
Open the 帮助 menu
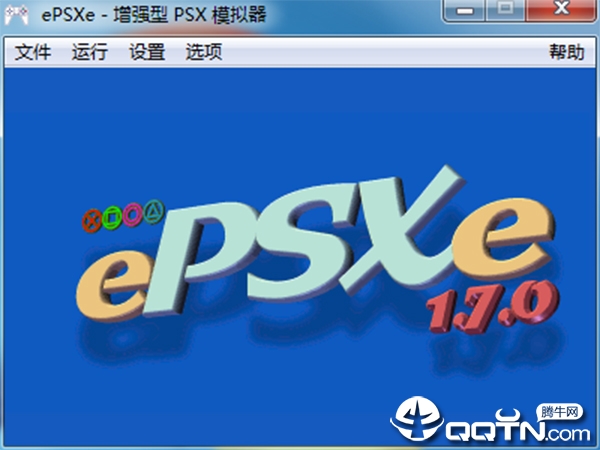[567, 52]
